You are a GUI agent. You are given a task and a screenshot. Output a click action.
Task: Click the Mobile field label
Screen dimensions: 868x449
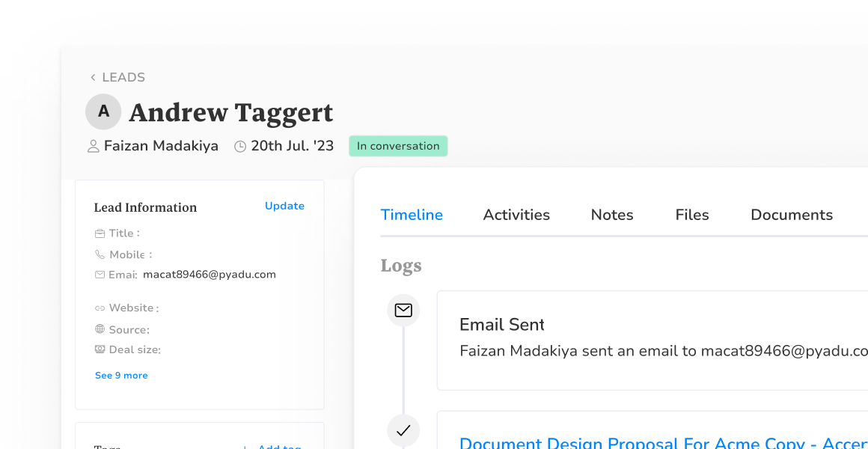(130, 254)
